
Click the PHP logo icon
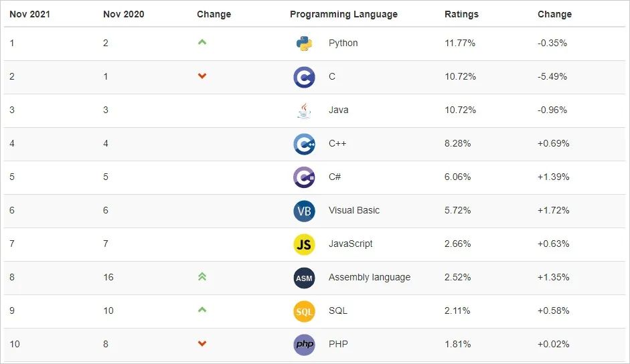click(x=304, y=345)
